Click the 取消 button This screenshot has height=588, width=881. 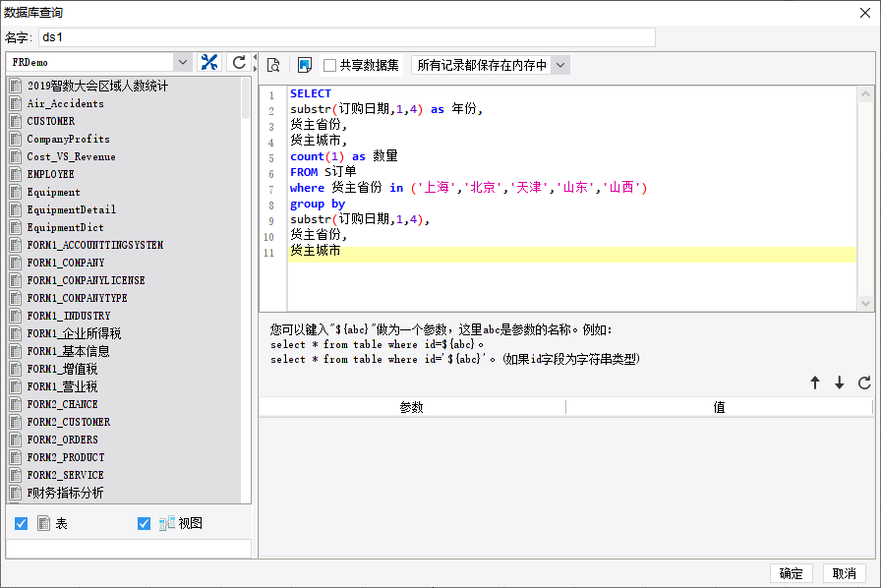[x=844, y=574]
